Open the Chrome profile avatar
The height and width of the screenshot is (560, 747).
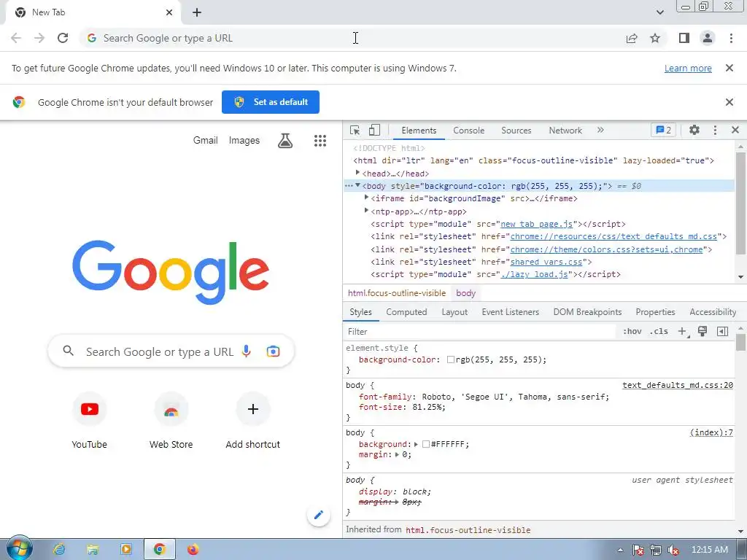[x=708, y=38]
